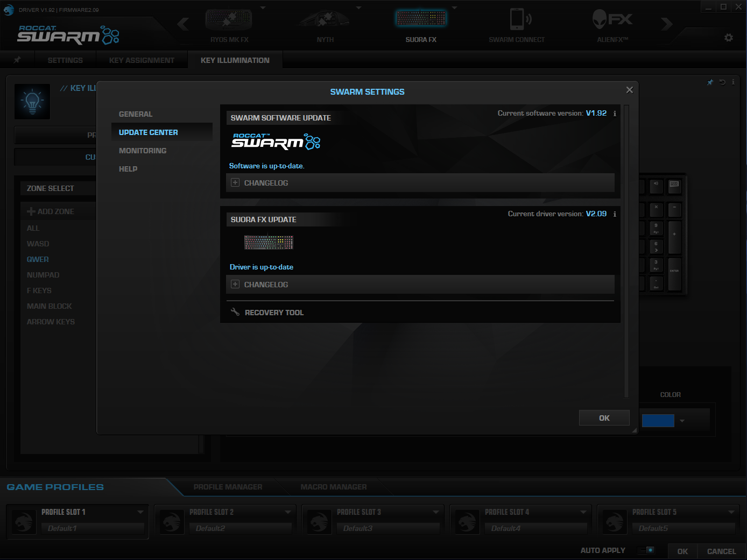Image resolution: width=747 pixels, height=560 pixels.
Task: Show info for driver version V2.09
Action: pyautogui.click(x=615, y=214)
